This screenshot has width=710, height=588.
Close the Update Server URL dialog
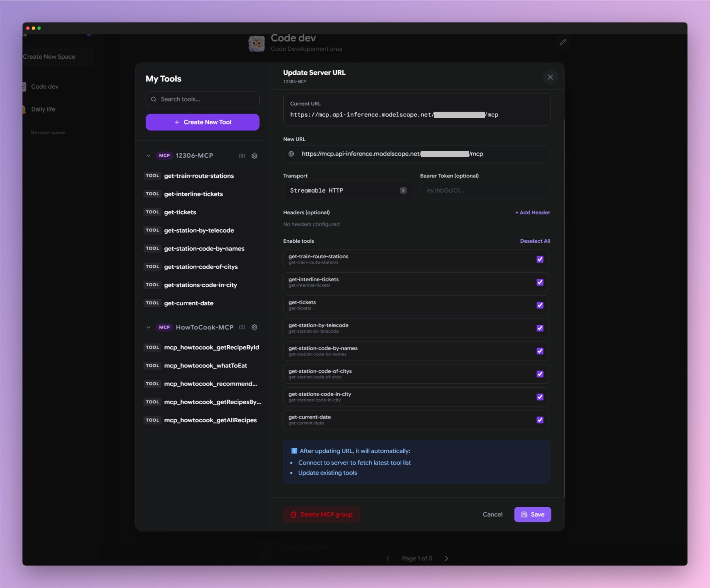coord(550,77)
